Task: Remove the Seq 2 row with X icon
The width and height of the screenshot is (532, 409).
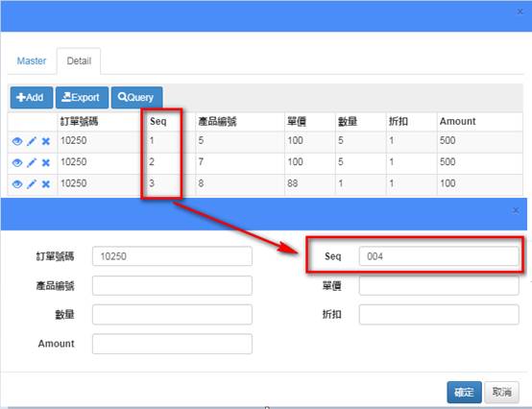Action: 46,163
